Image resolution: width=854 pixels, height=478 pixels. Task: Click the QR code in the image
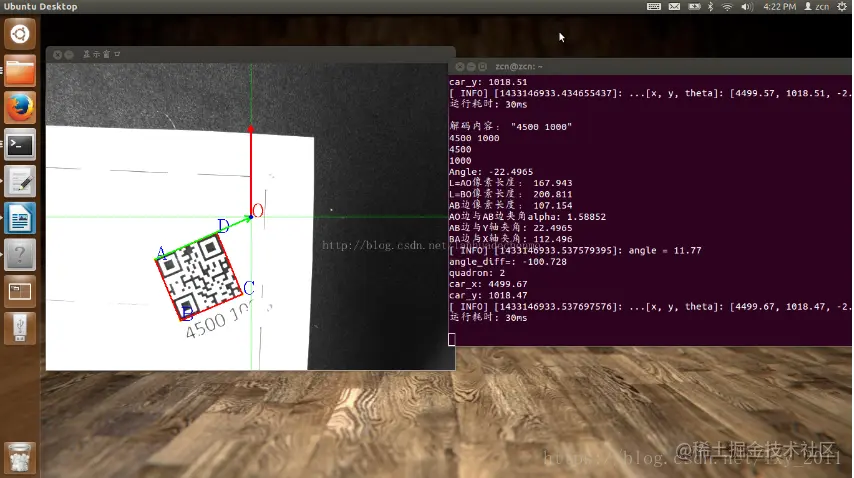199,277
